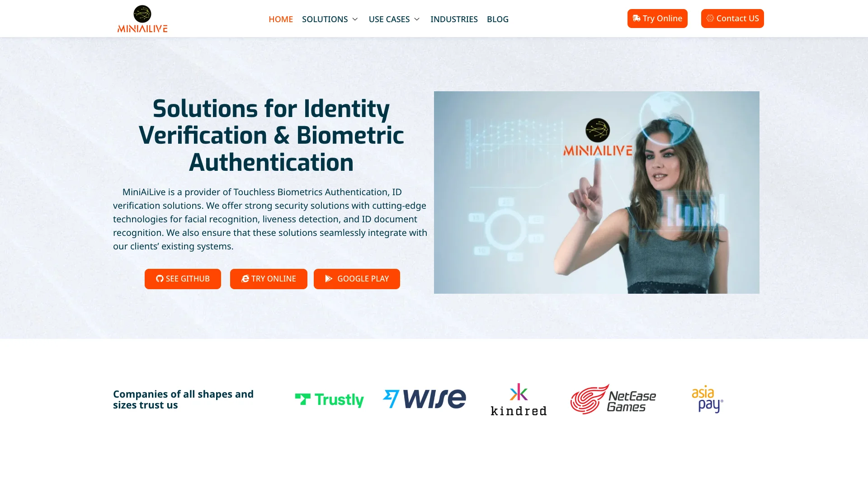868x488 pixels.
Task: Click the Try Online rocket icon
Action: [637, 19]
